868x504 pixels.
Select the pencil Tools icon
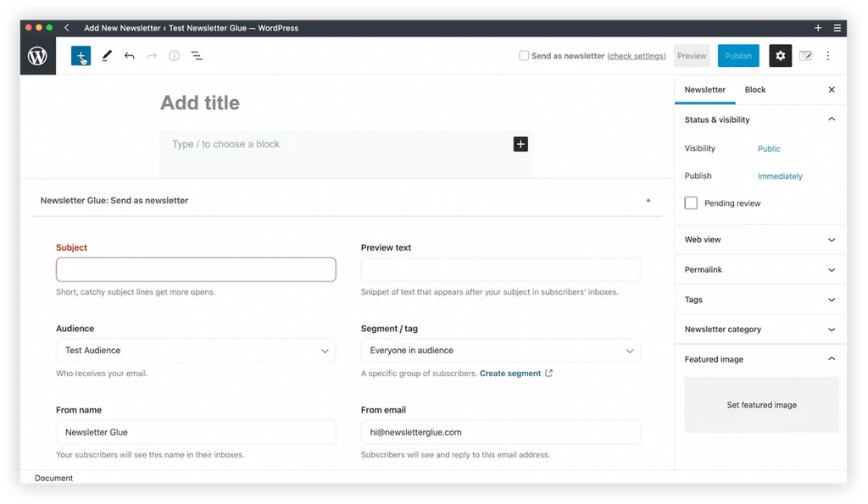107,56
